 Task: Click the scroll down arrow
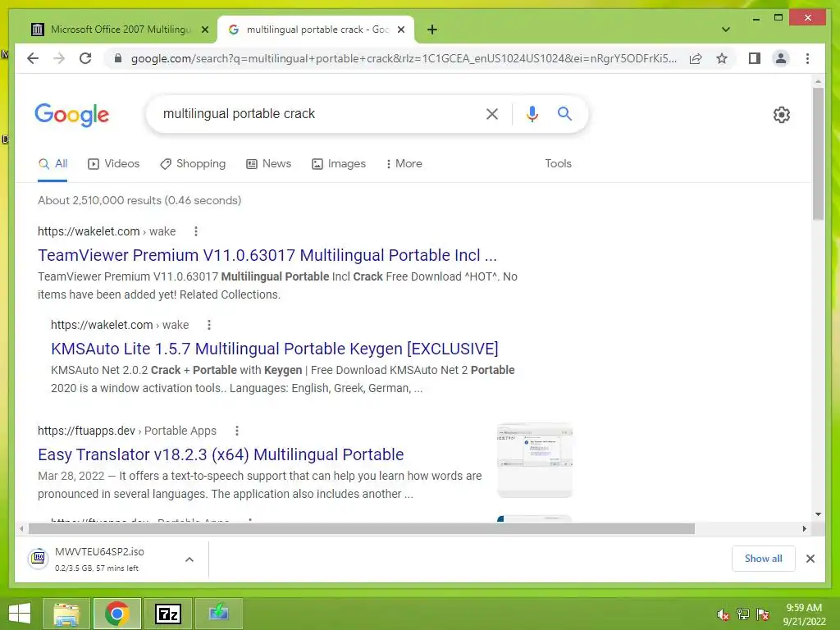818,514
